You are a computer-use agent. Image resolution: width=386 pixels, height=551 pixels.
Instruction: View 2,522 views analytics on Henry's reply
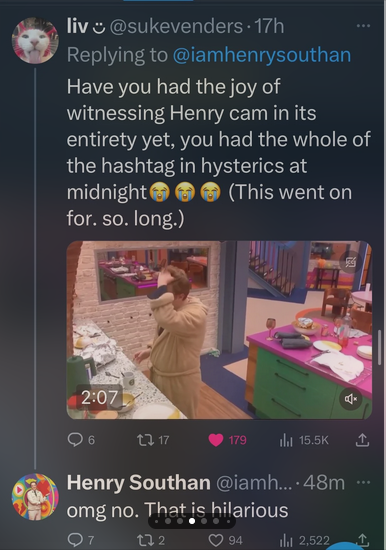(304, 539)
